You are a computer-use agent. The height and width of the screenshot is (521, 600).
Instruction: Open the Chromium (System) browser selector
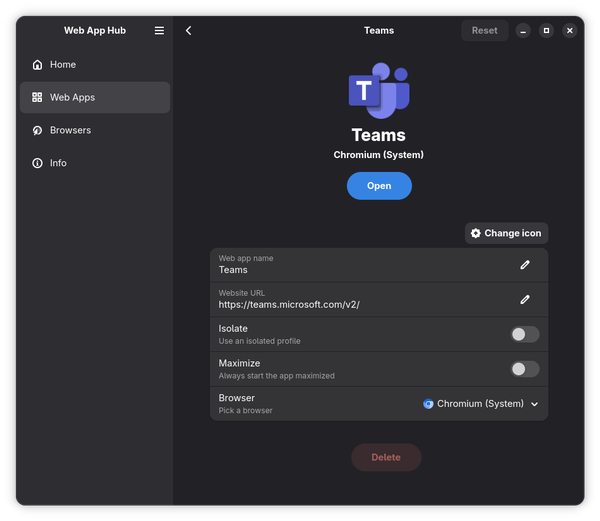coord(481,404)
